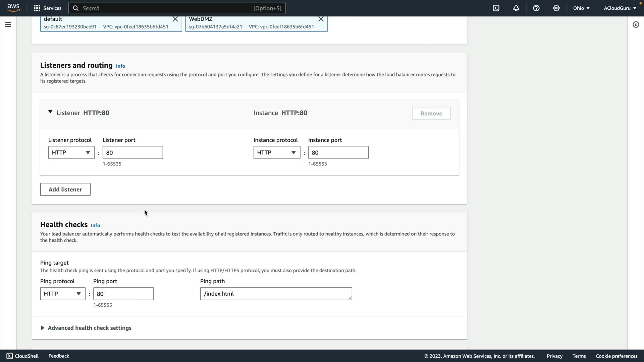The height and width of the screenshot is (362, 644).
Task: Open the Listener protocol dropdown
Action: [71, 153]
